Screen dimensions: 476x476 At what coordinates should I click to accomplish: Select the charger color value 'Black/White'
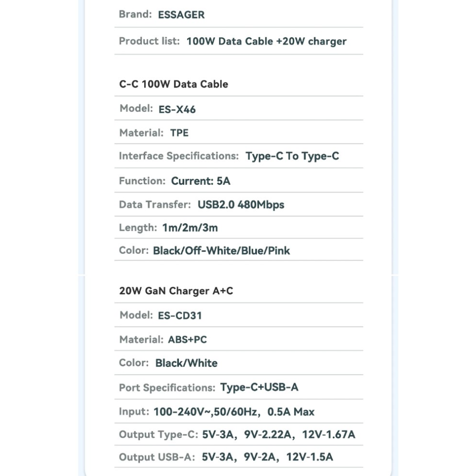(x=187, y=363)
